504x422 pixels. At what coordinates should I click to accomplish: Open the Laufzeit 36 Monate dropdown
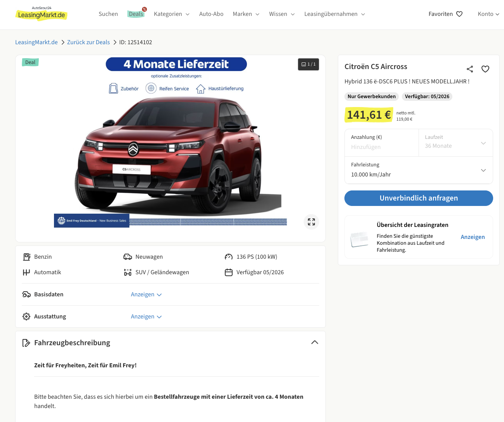coord(455,143)
